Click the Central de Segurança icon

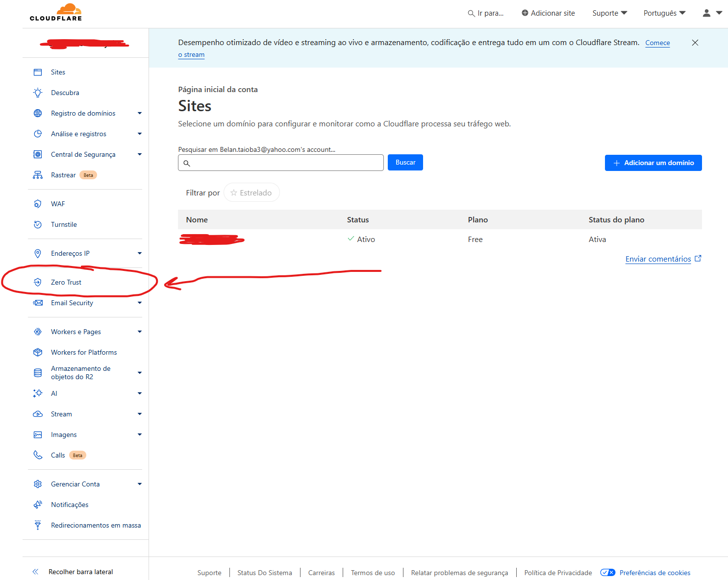click(x=38, y=154)
